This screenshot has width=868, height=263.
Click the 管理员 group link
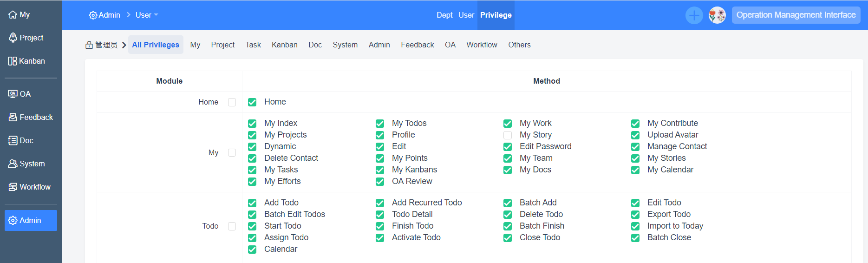pyautogui.click(x=102, y=45)
